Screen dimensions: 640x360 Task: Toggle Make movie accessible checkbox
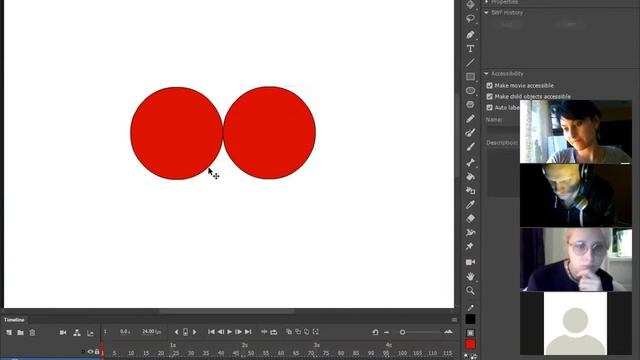coord(489,85)
